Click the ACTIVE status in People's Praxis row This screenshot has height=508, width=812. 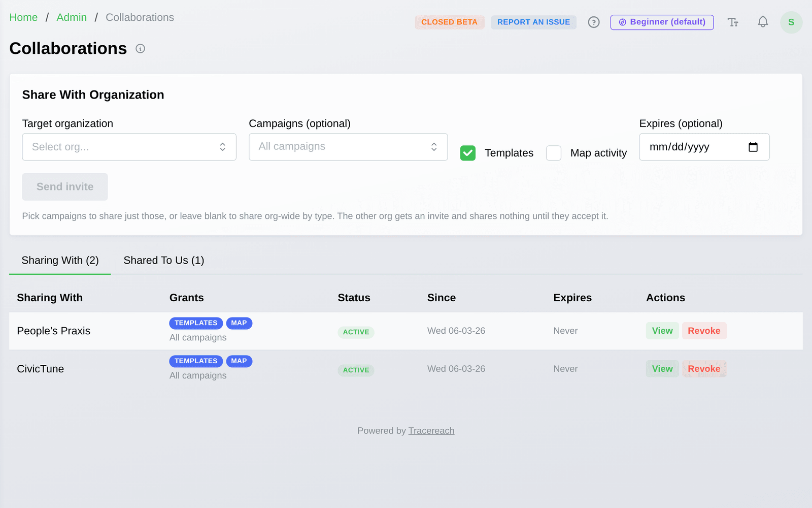click(x=356, y=332)
